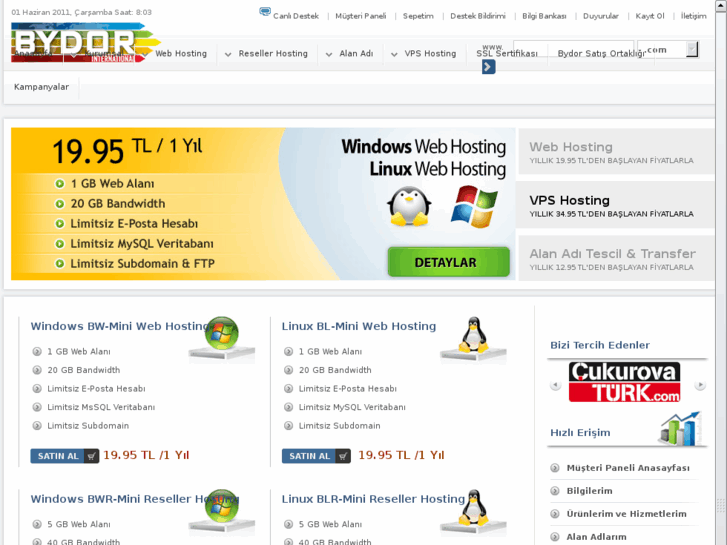This screenshot has height=545, width=727.
Task: Click the blue arrow domain search button
Action: [x=488, y=67]
